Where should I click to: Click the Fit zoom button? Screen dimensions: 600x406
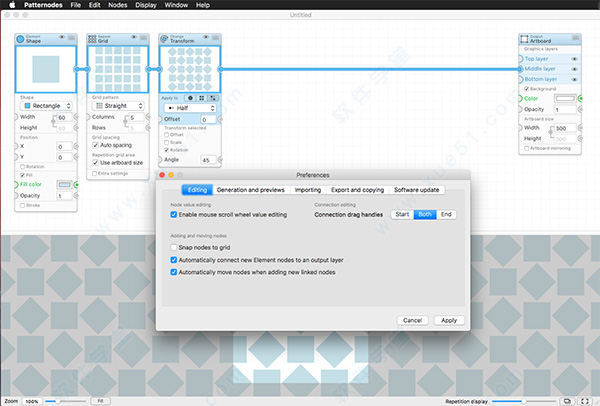(x=100, y=401)
